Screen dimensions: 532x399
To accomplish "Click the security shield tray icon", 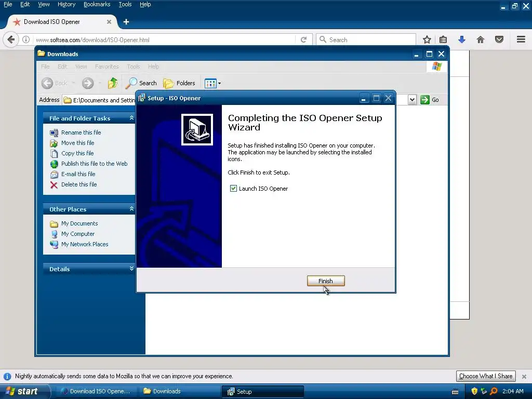I will [474, 391].
